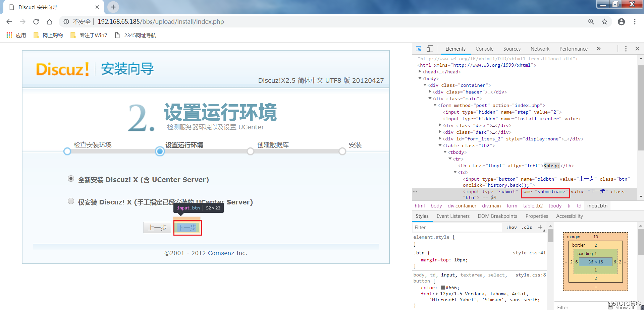Open zoom magnifier icon in address bar
Viewport: 644px width, 310px height.
[x=591, y=22]
